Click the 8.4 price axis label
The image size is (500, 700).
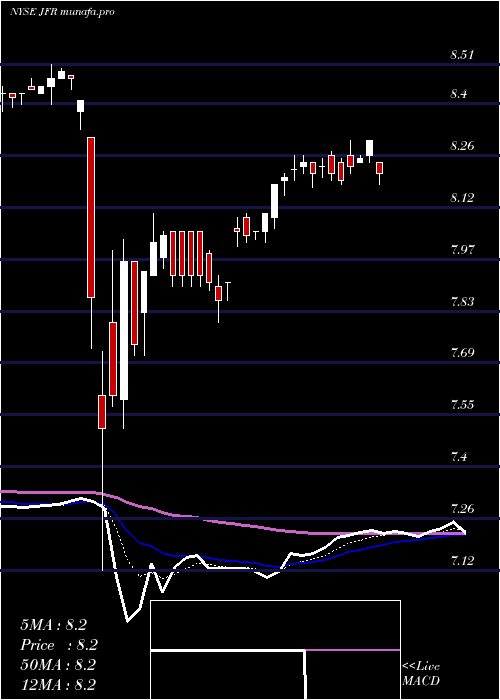(x=460, y=94)
